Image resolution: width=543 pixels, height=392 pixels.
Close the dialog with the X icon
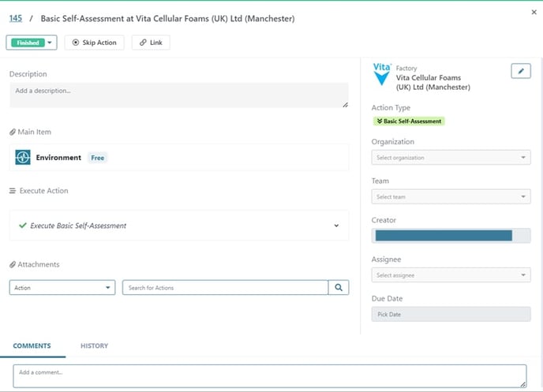click(534, 13)
